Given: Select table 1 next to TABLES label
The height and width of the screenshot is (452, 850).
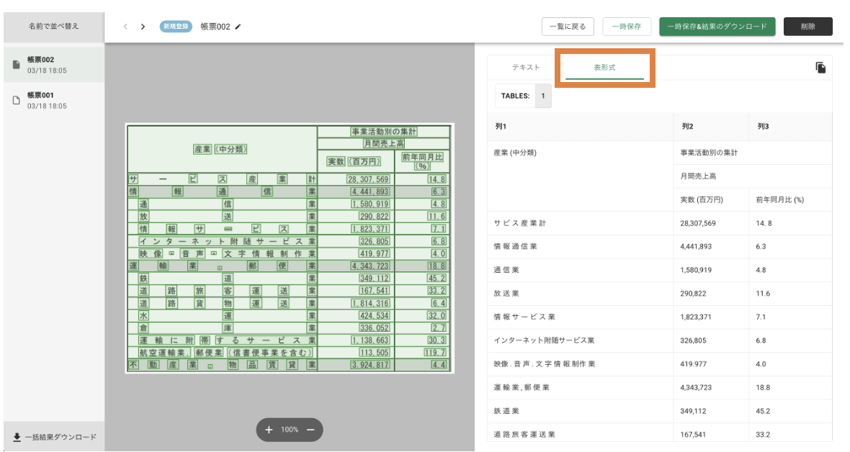Looking at the screenshot, I should (x=543, y=96).
